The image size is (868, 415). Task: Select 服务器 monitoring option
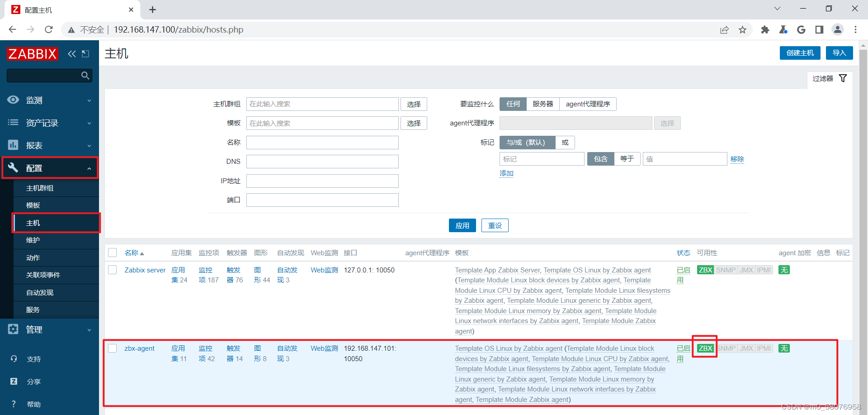pyautogui.click(x=543, y=104)
